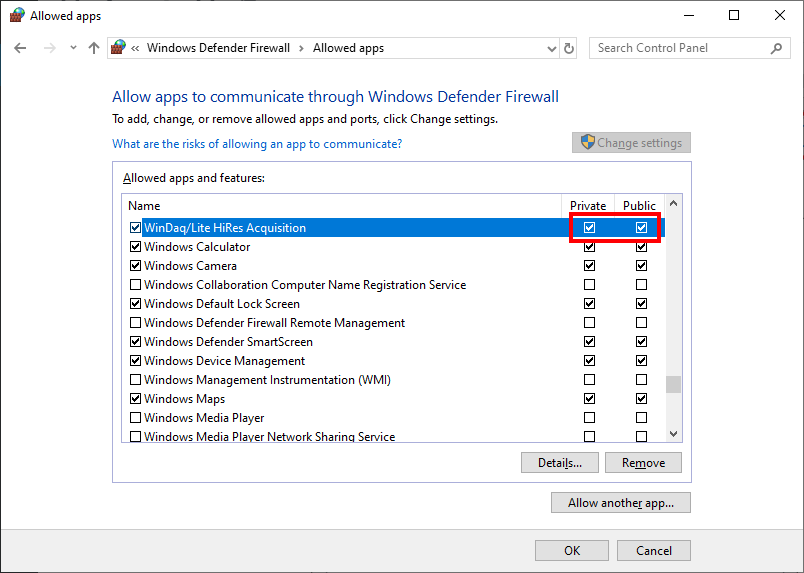This screenshot has height=573, width=804.
Task: Enable Windows Collaboration Computer Name Registration Service checkbox
Action: pos(135,285)
